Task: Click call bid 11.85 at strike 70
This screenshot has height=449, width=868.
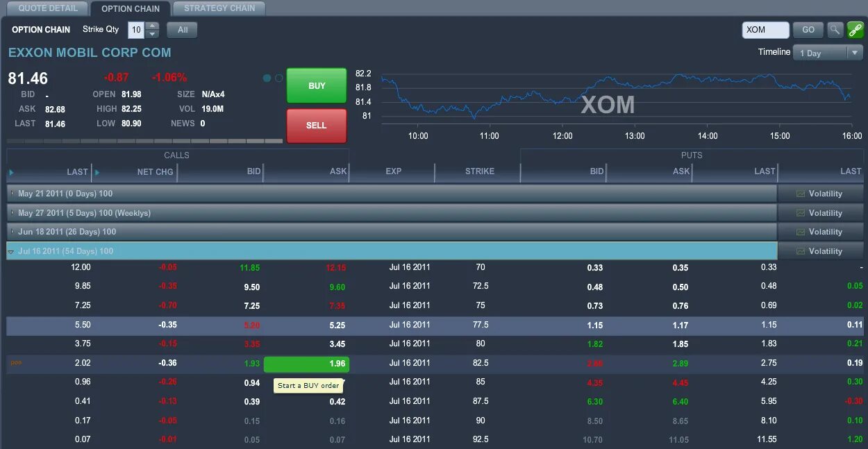Action: pyautogui.click(x=250, y=268)
